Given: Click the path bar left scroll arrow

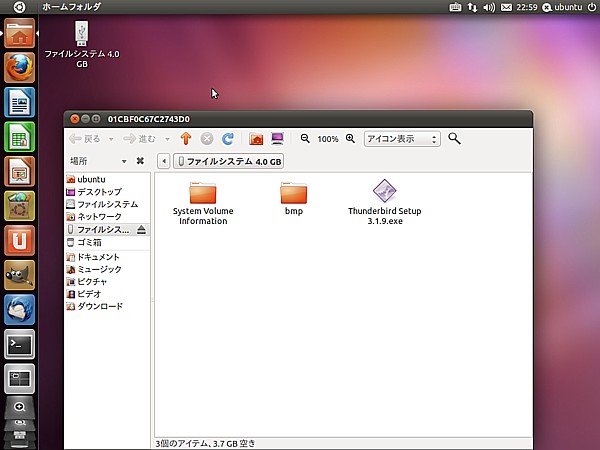Looking at the screenshot, I should pos(164,161).
